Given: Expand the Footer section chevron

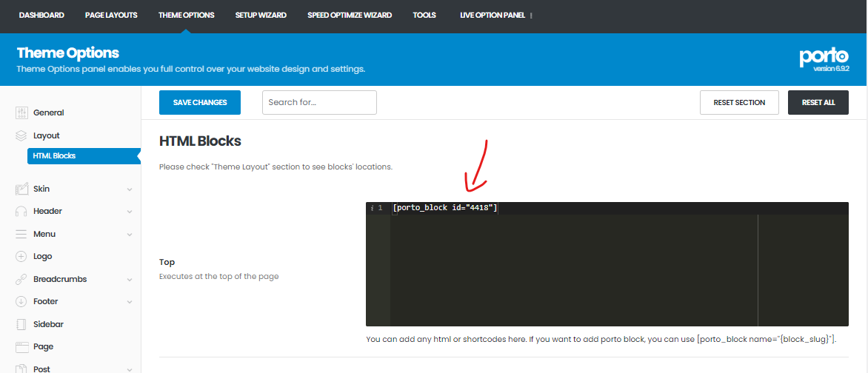Looking at the screenshot, I should [x=130, y=302].
